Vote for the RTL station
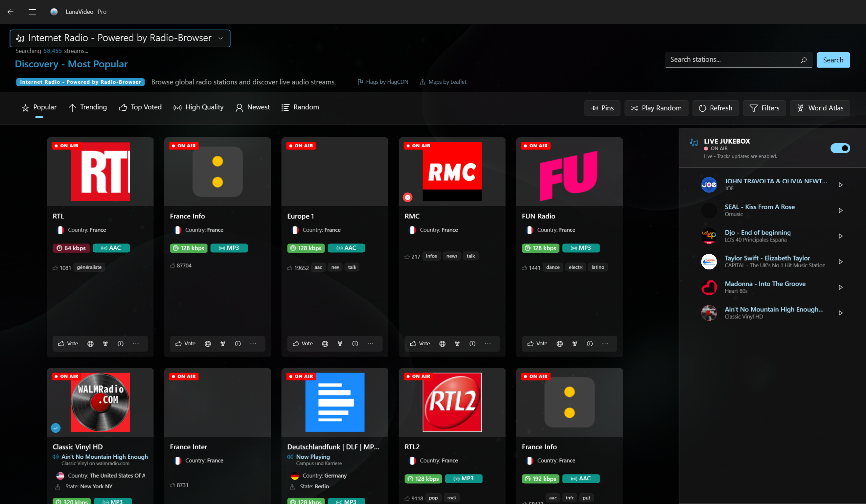The height and width of the screenshot is (504, 866). pos(68,343)
